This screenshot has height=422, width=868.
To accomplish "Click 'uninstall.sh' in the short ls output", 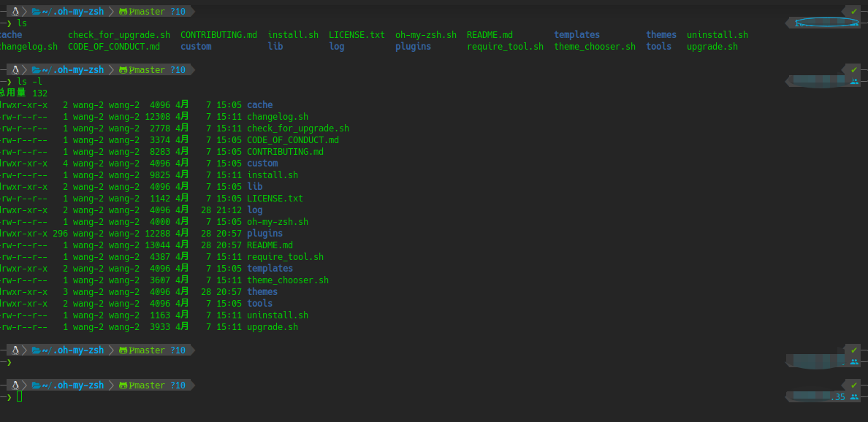I will point(717,35).
